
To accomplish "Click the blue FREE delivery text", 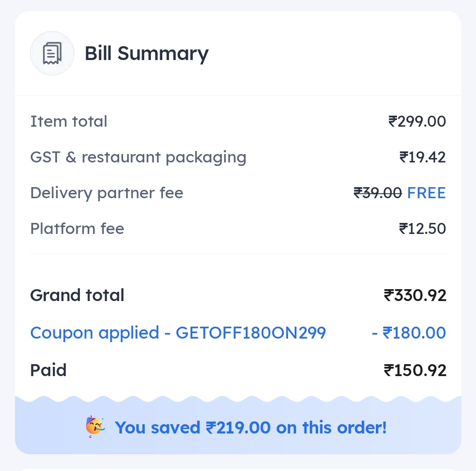I will pos(427,193).
